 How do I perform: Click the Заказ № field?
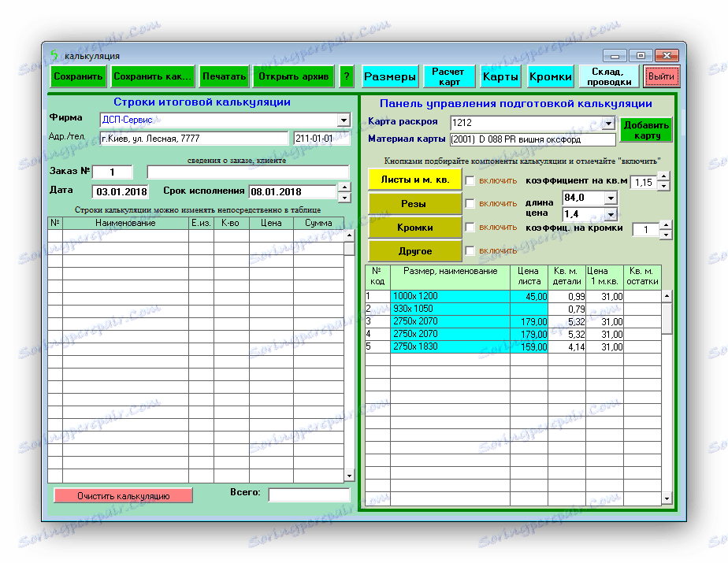point(113,172)
